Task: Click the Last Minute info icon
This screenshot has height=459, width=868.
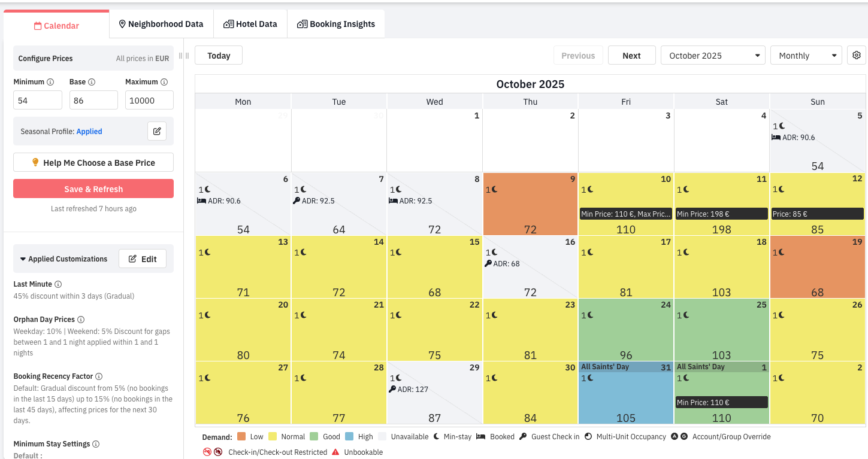Action: [x=58, y=284]
